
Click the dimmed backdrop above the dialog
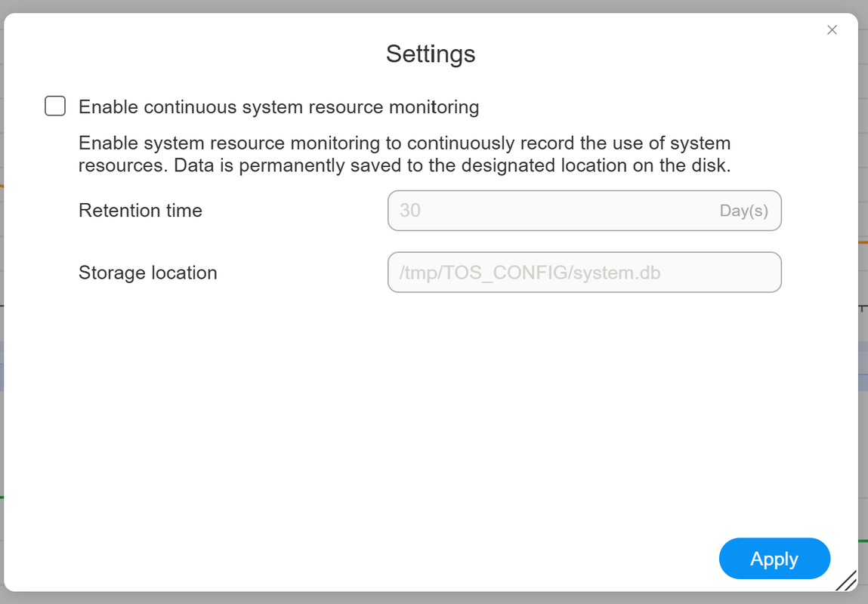[x=434, y=5]
